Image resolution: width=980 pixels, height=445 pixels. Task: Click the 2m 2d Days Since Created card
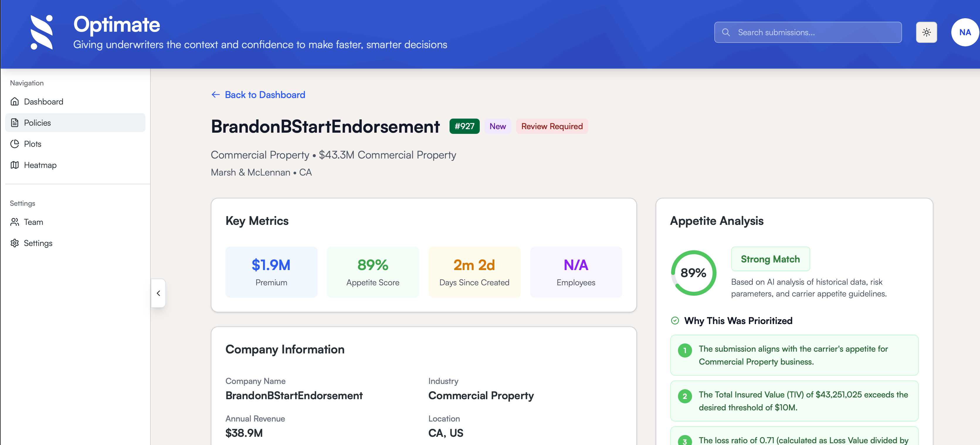pos(474,272)
